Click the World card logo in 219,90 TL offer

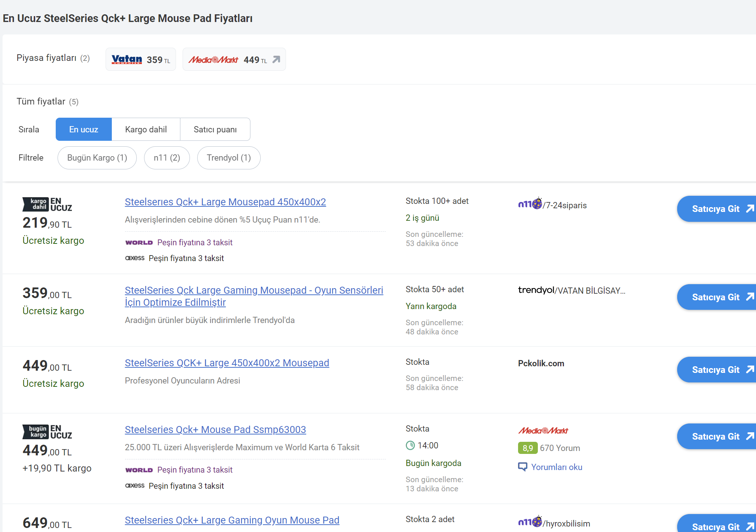tap(139, 243)
